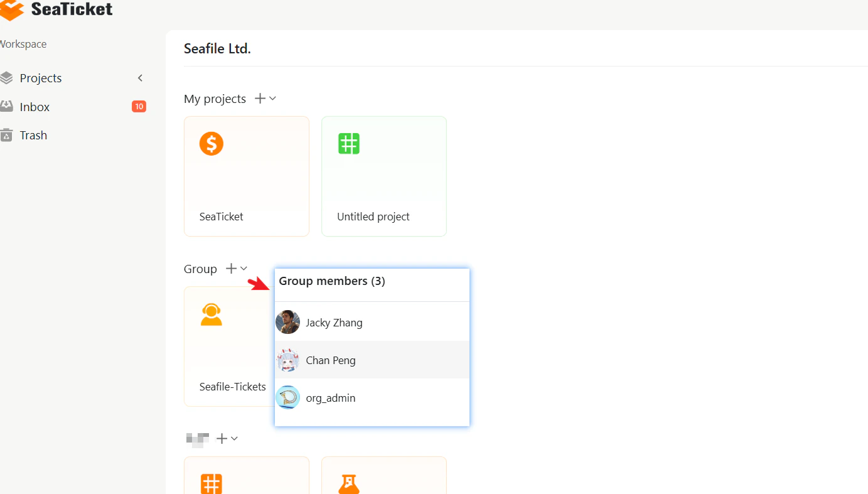Viewport: 868px width, 494px height.
Task: Select member org_admin
Action: coord(372,398)
